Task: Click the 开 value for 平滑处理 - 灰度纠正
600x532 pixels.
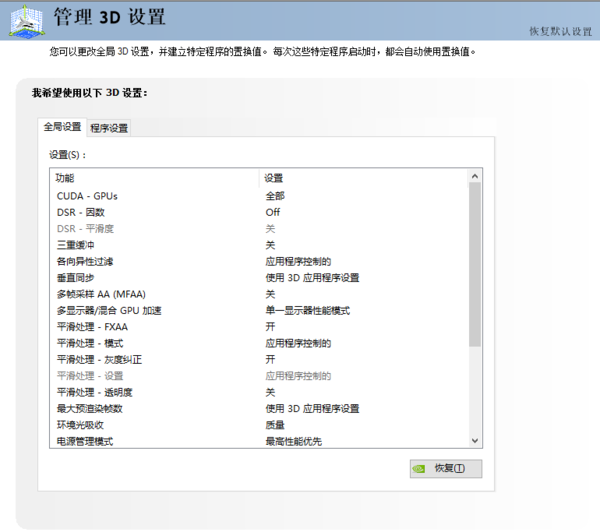Action: coord(270,360)
